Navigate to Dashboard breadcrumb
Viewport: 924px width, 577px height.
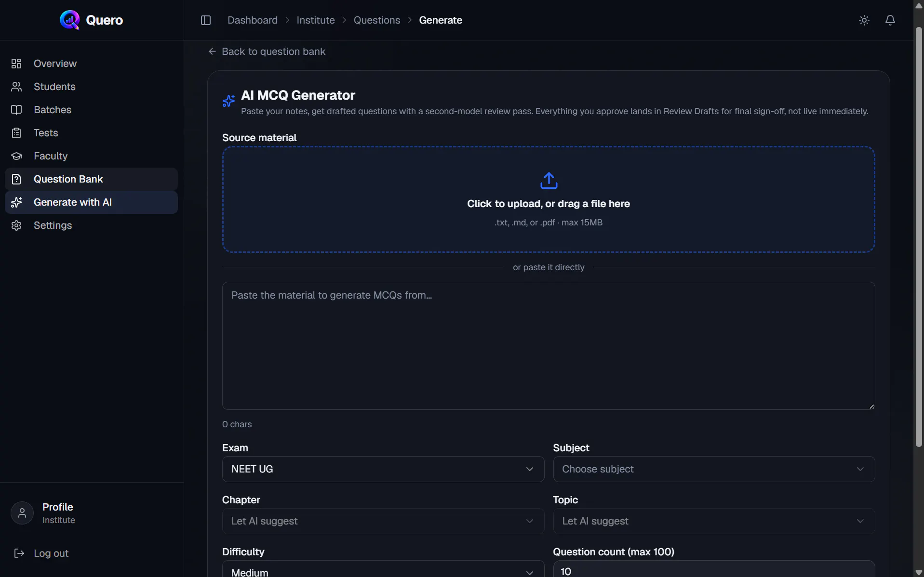coord(253,20)
